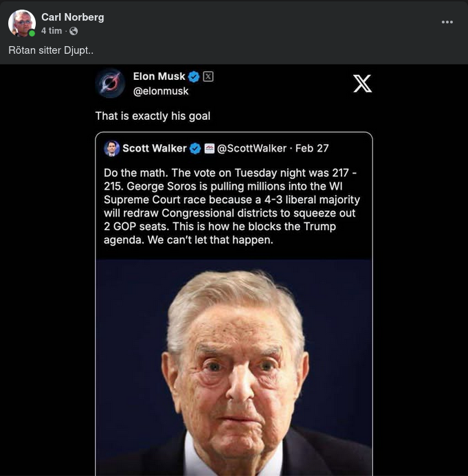The image size is (468, 476).
Task: Click Carl Norberg's profile picture
Action: (x=22, y=23)
